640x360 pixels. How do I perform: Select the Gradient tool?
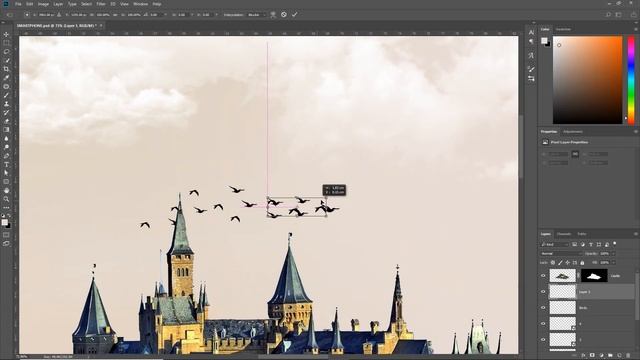click(x=6, y=130)
